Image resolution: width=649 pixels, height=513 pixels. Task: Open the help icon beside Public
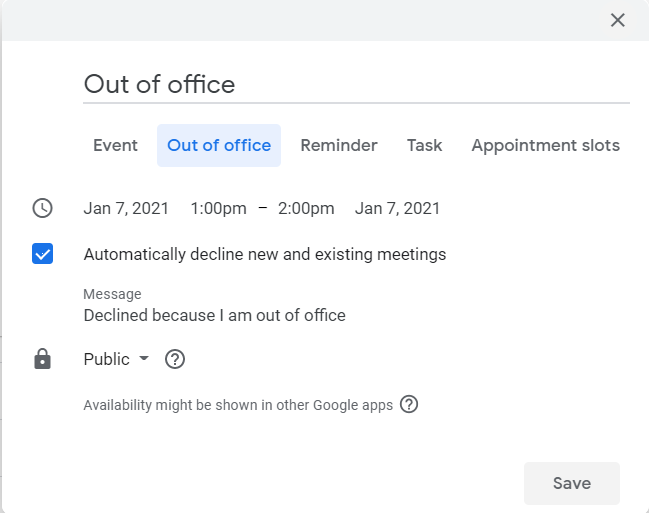175,359
